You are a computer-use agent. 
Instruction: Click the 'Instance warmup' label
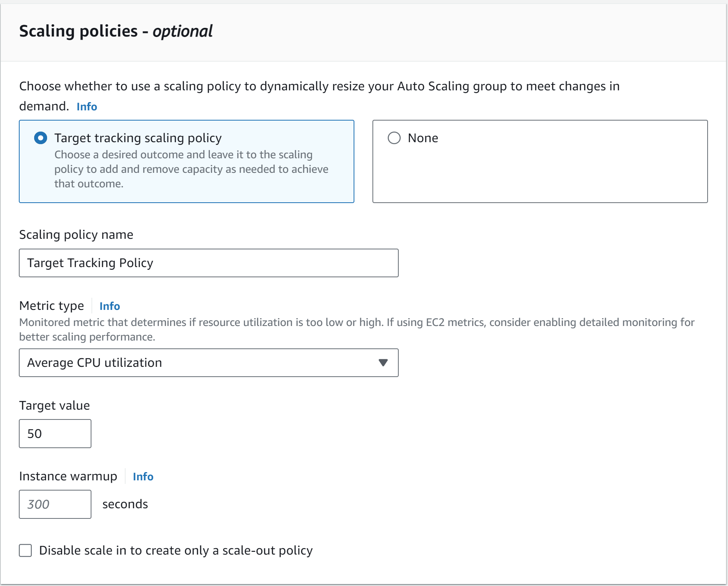[68, 476]
